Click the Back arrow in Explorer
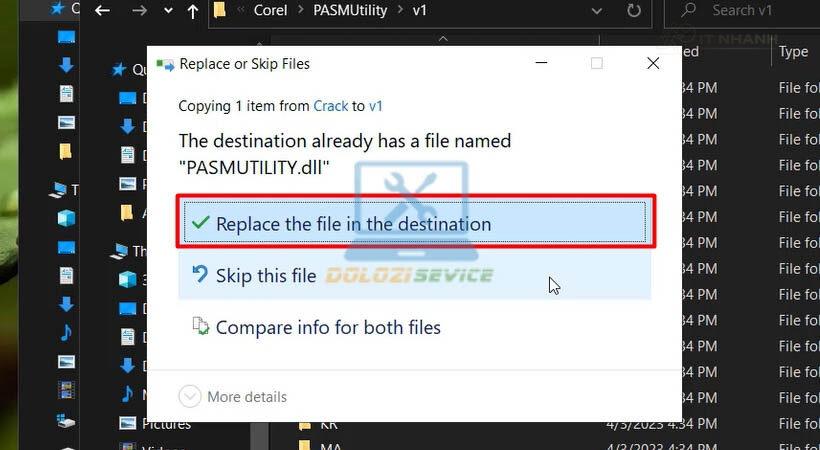Image resolution: width=820 pixels, height=450 pixels. click(102, 12)
